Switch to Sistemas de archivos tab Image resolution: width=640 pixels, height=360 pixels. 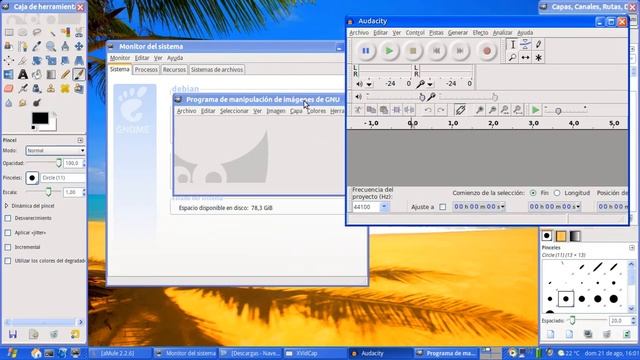[217, 70]
